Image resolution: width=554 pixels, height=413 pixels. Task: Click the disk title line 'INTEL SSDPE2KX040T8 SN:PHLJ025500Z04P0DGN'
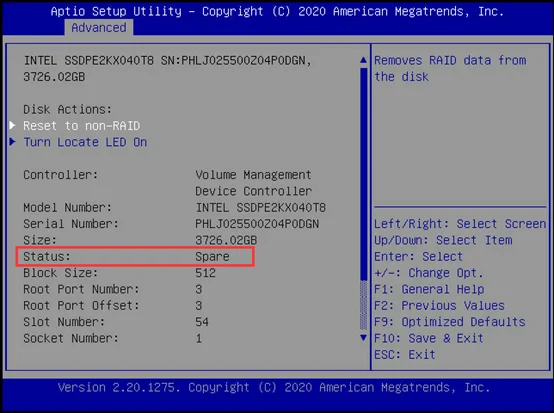pyautogui.click(x=167, y=60)
